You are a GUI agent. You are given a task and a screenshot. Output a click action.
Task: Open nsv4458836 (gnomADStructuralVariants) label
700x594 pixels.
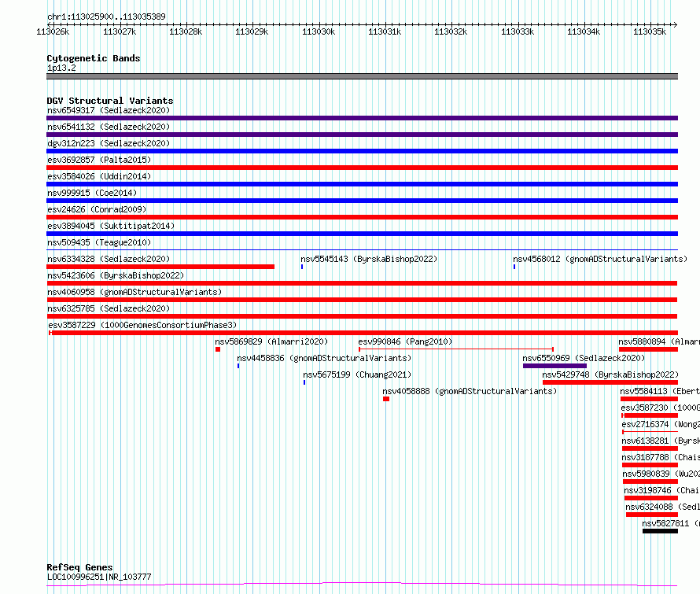[324, 358]
